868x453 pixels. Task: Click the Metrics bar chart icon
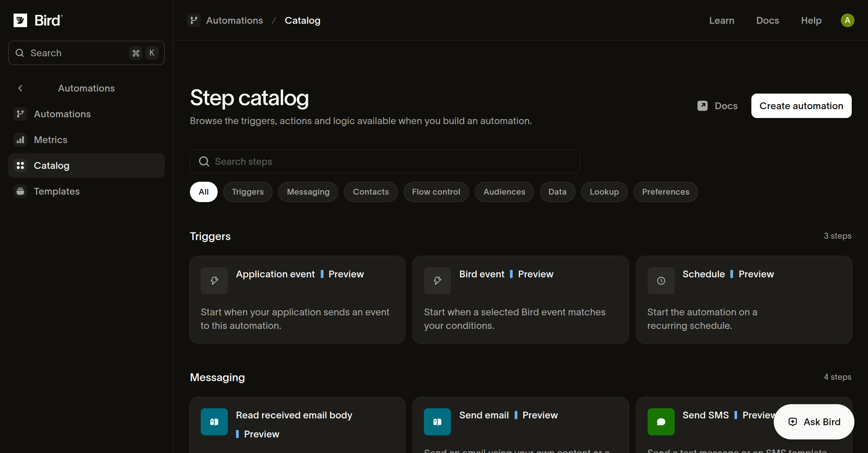(x=20, y=140)
